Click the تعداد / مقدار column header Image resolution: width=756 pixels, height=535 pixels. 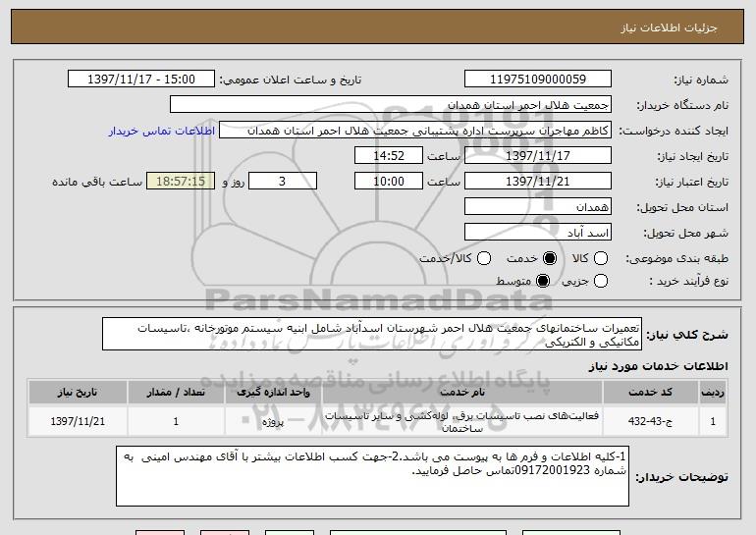[176, 393]
